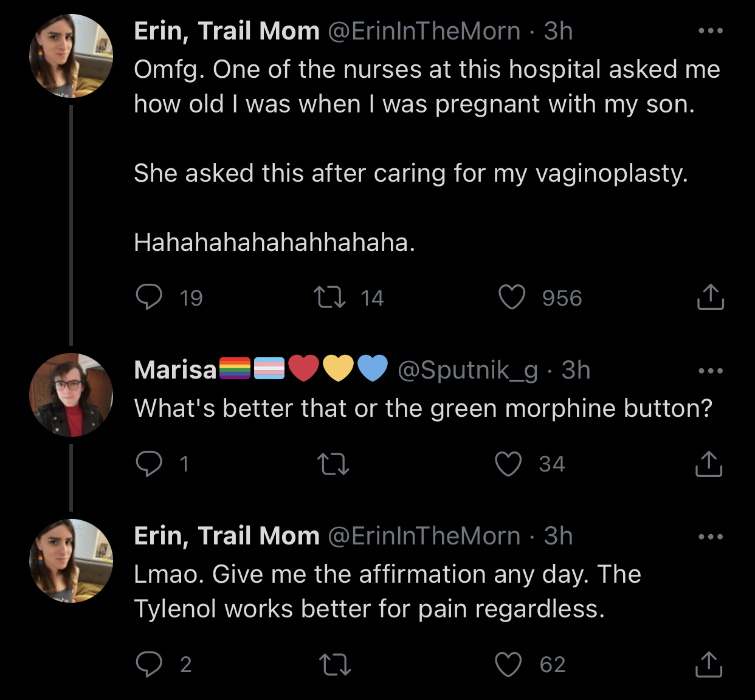Share Marisa's tweet
Image resolution: width=755 pixels, height=700 pixels.
[708, 464]
